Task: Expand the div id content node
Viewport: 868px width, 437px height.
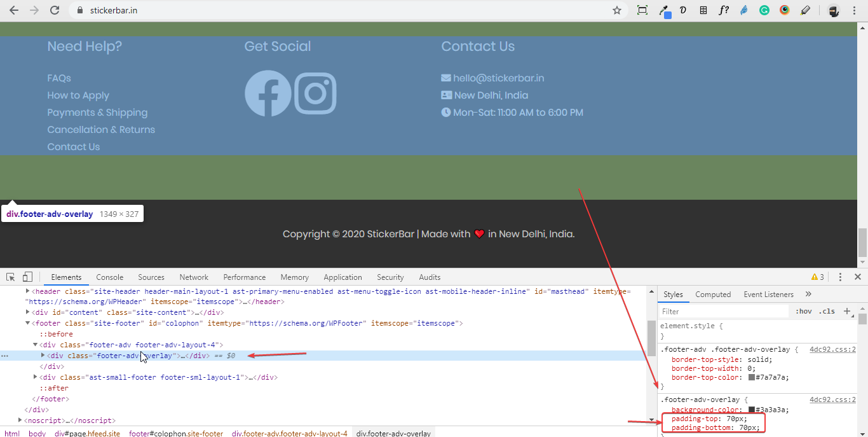Action: (x=27, y=312)
